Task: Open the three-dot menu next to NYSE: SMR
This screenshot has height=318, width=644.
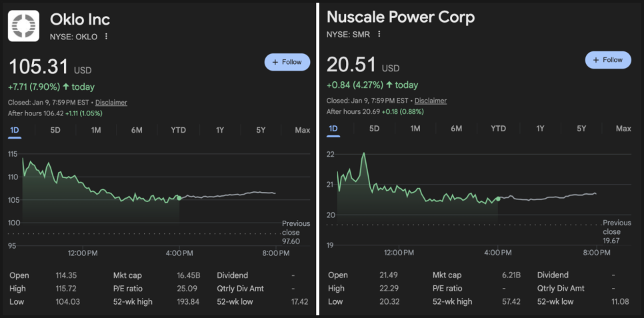Action: (x=379, y=34)
